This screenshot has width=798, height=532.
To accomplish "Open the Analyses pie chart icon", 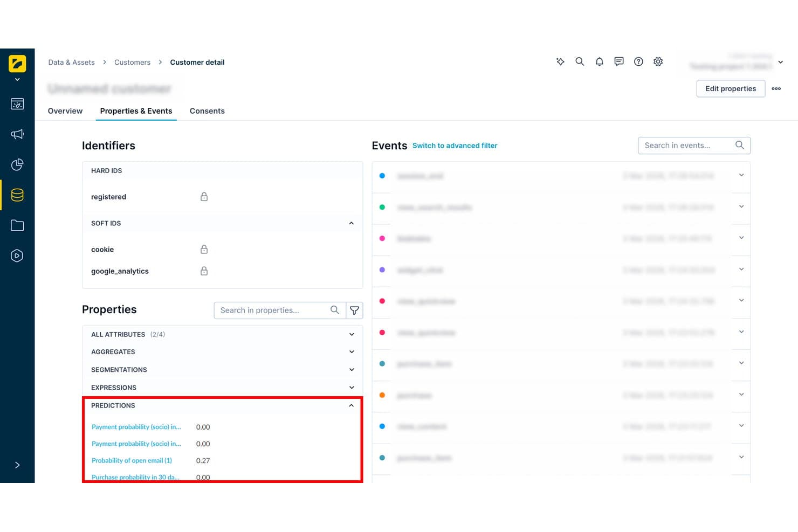I will pyautogui.click(x=17, y=164).
